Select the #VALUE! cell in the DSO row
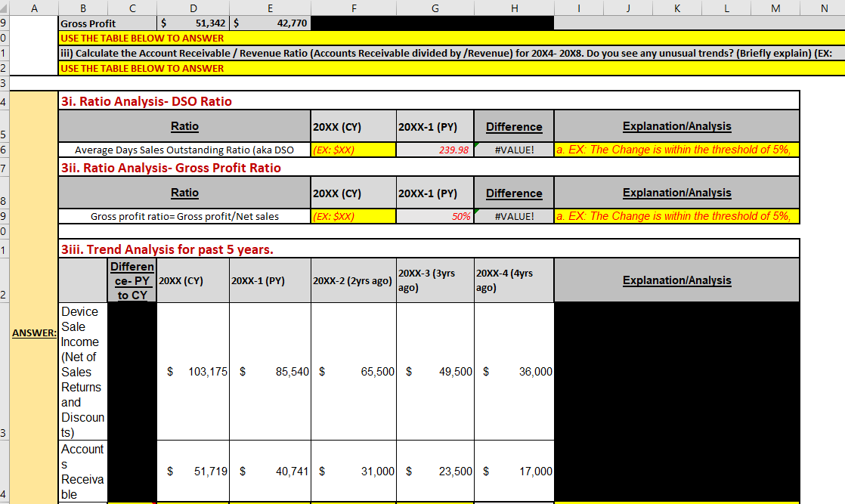Screen dimensions: 845x504 514,150
